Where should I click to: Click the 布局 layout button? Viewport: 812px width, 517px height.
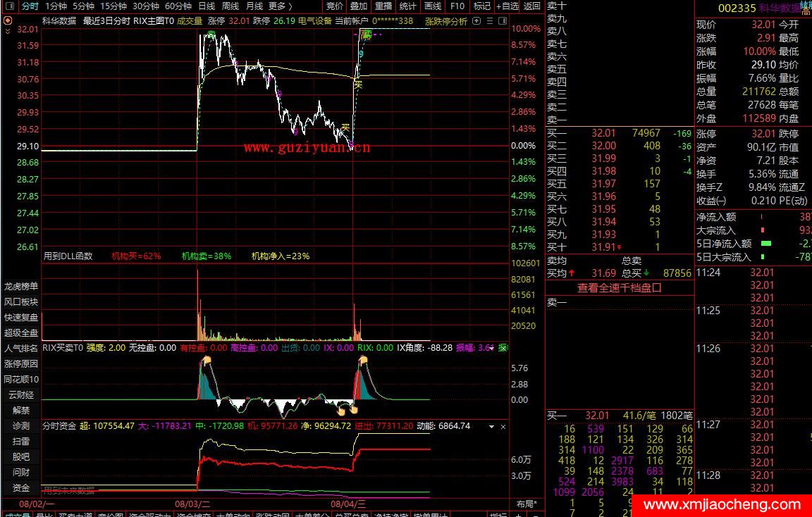point(526,504)
